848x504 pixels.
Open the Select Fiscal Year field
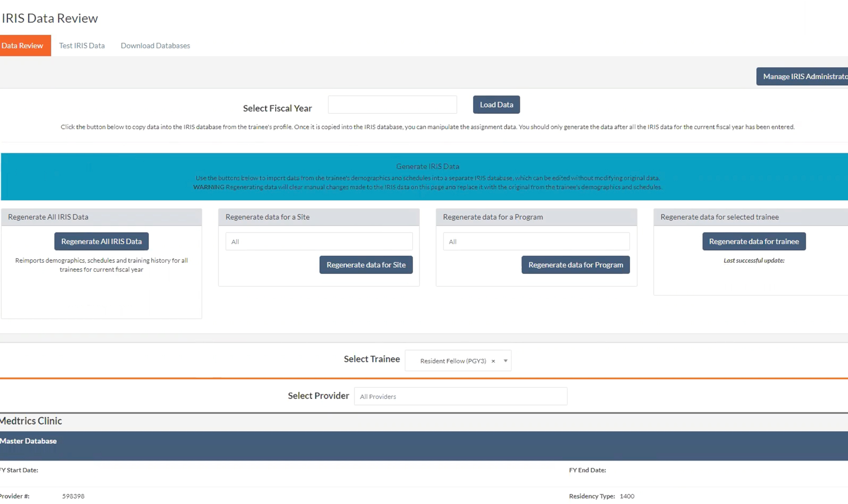click(x=392, y=105)
